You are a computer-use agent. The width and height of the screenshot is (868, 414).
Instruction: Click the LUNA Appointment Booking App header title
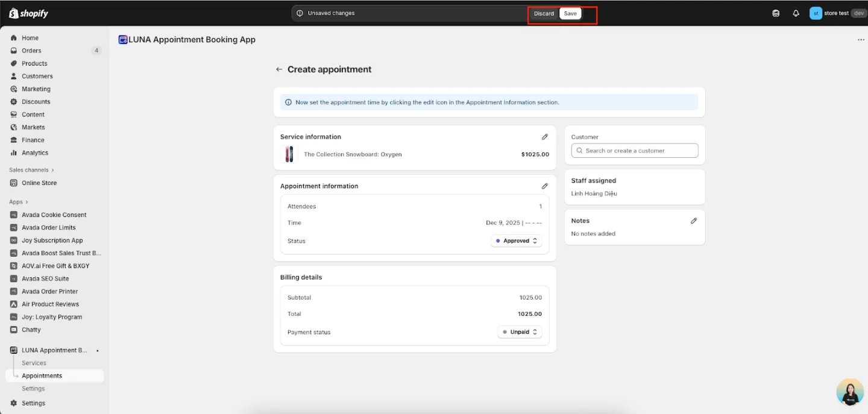[x=192, y=40]
